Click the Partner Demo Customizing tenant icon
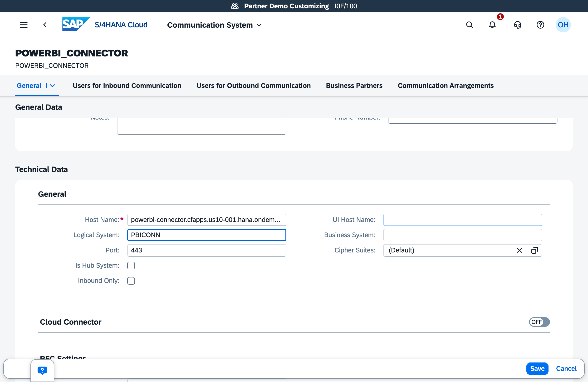 pos(235,6)
